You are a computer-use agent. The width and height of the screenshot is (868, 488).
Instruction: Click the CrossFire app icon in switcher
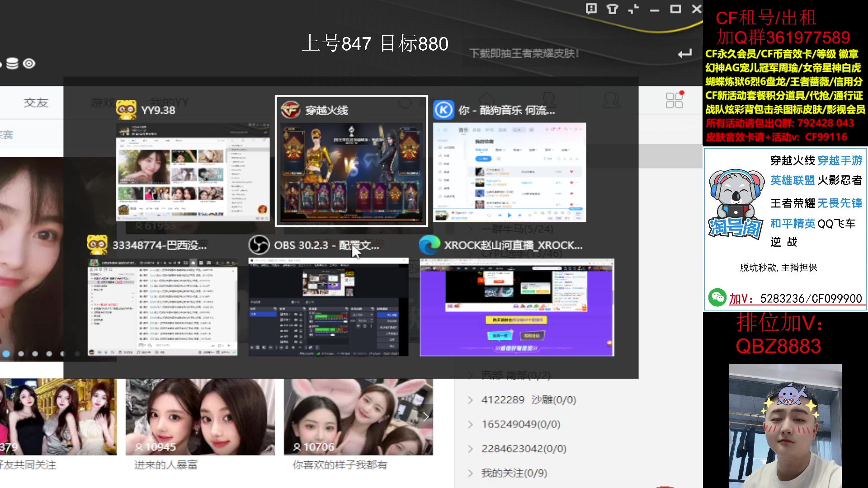(291, 110)
